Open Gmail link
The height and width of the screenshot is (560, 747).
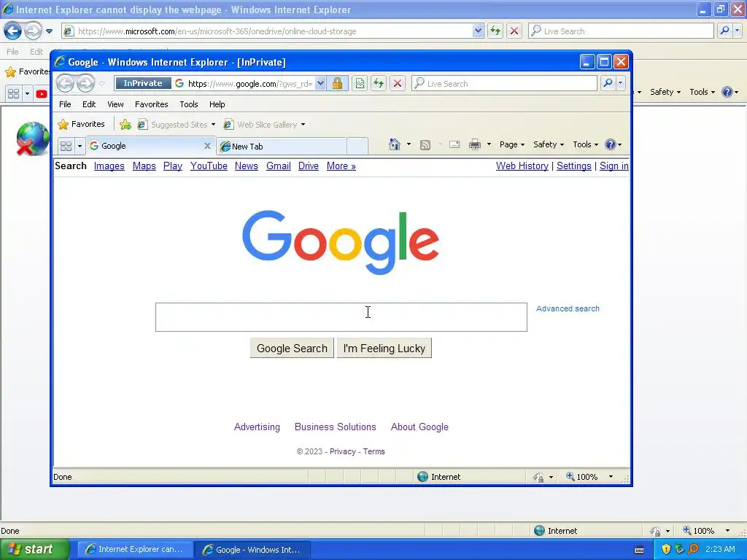click(278, 166)
